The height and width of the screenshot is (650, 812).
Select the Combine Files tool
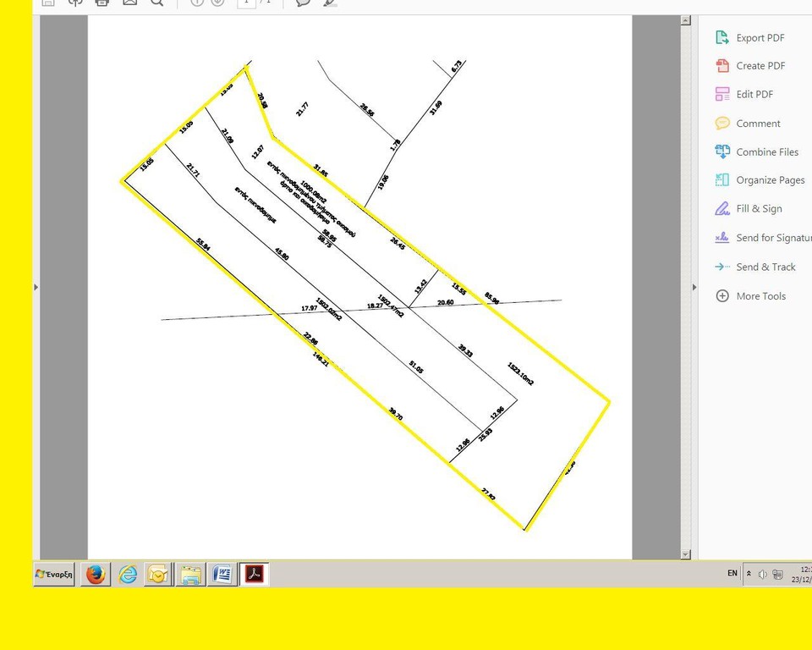coord(756,151)
